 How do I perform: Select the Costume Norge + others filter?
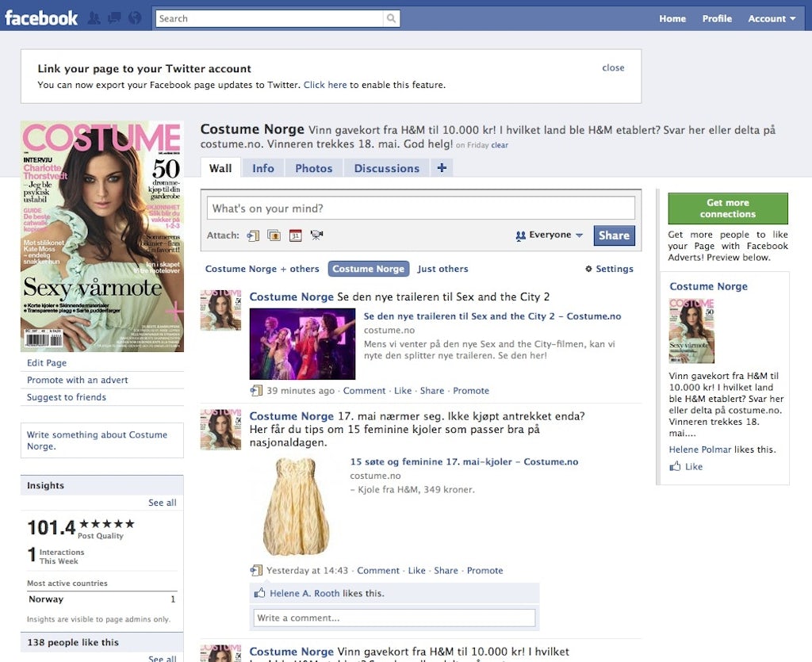tap(262, 269)
